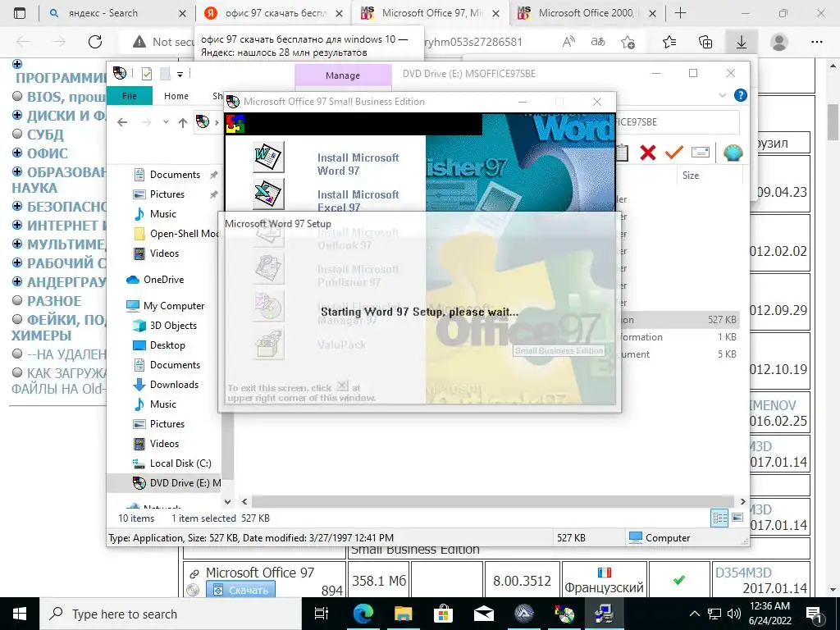Add this page to favorites star icon
This screenshot has height=630, width=840.
pos(628,42)
